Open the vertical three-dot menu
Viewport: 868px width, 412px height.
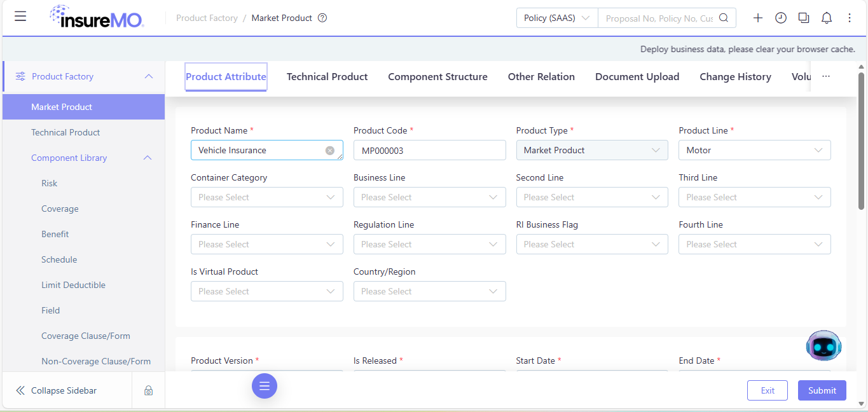point(850,18)
